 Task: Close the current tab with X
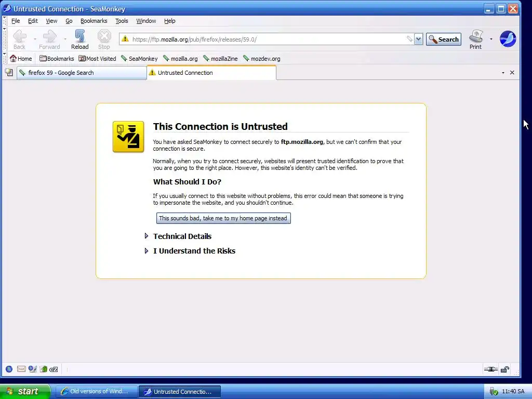tap(512, 73)
